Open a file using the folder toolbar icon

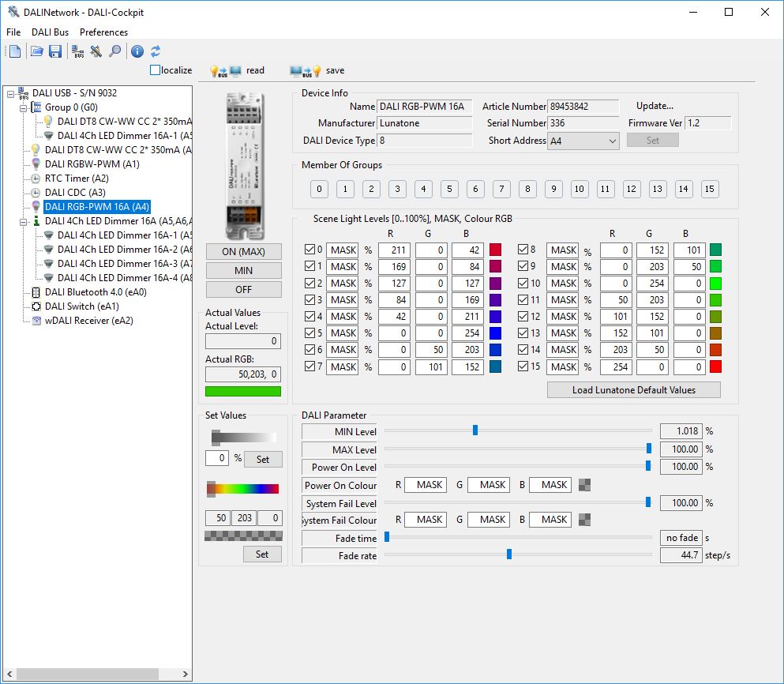36,51
